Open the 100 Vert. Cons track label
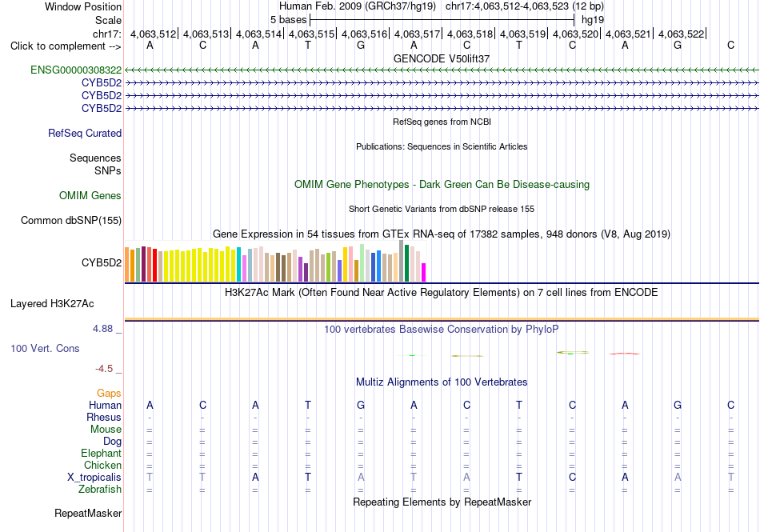The height and width of the screenshot is (532, 760). tap(45, 348)
